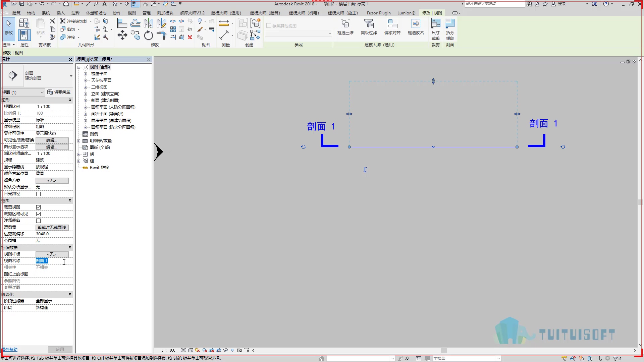
Task: Click the 编辑类型 button
Action: (x=59, y=92)
